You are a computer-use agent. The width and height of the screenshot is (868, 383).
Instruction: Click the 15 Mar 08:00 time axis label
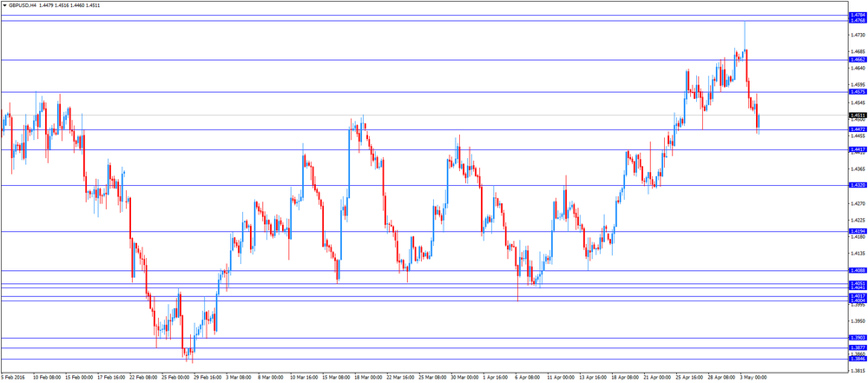click(x=336, y=378)
